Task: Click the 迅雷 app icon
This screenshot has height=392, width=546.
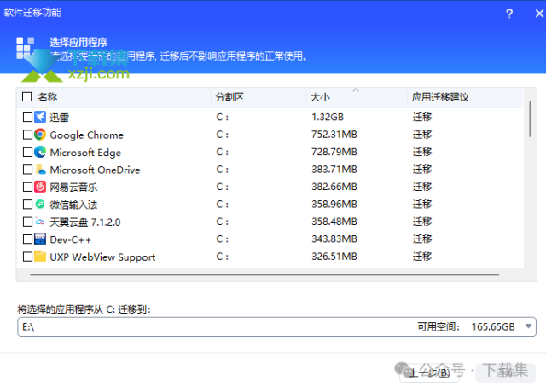Action: (x=40, y=118)
